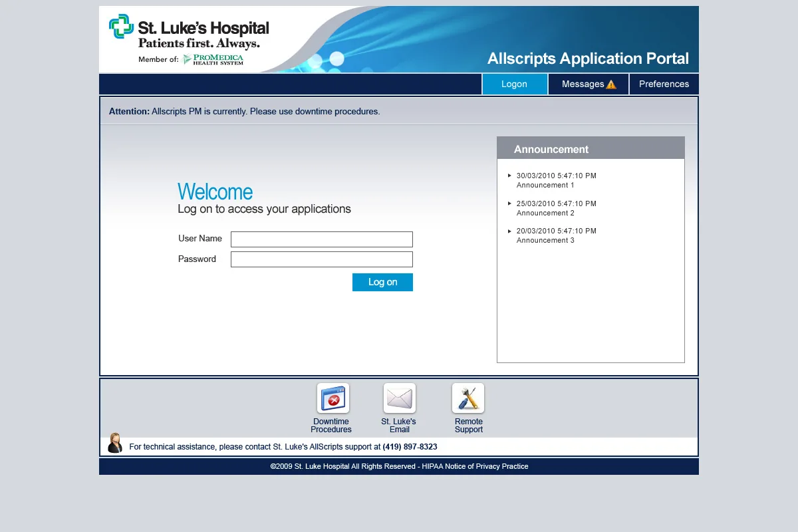Click the Remote Support label

tap(469, 426)
